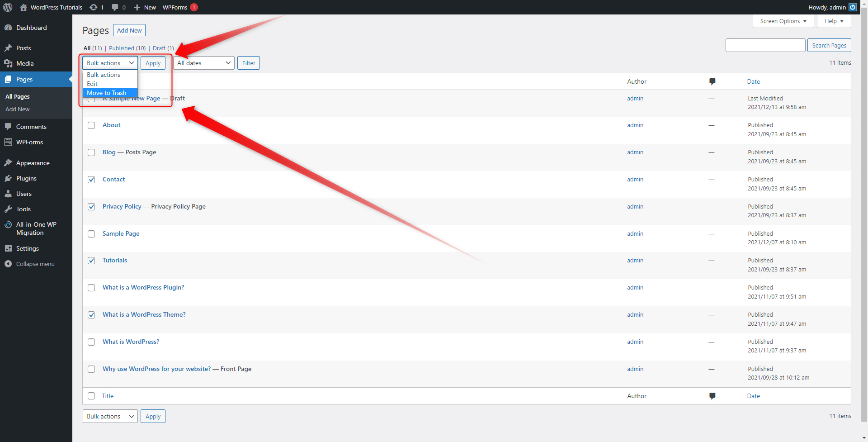Click the Search Pages button
Viewport: 868px width, 442px height.
click(x=829, y=45)
